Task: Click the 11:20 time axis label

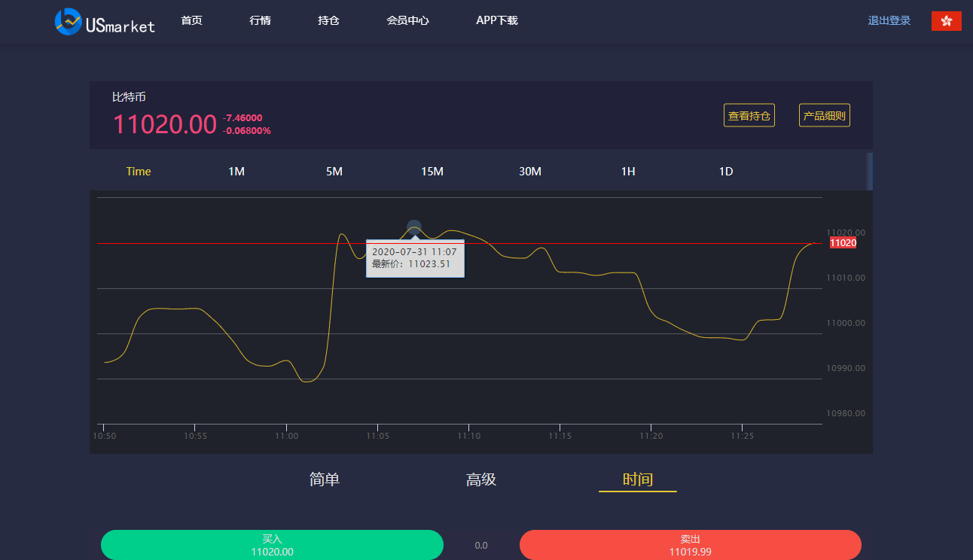Action: [x=651, y=436]
